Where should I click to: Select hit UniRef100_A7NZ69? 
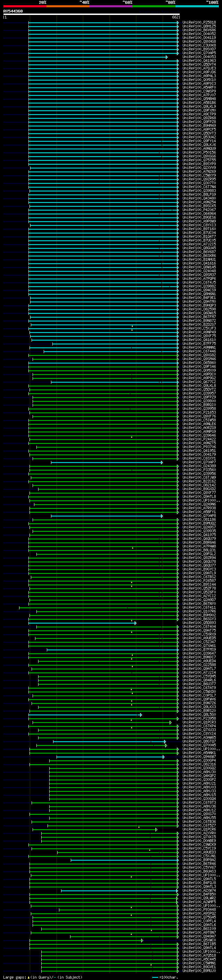tap(199, 172)
